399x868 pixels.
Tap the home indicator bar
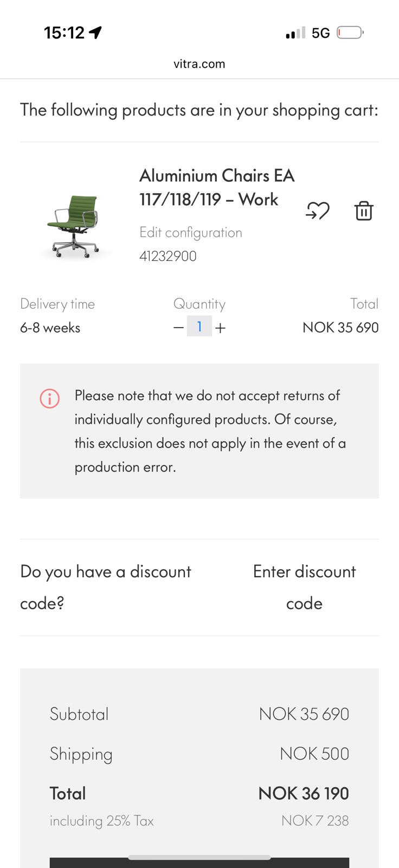200,857
